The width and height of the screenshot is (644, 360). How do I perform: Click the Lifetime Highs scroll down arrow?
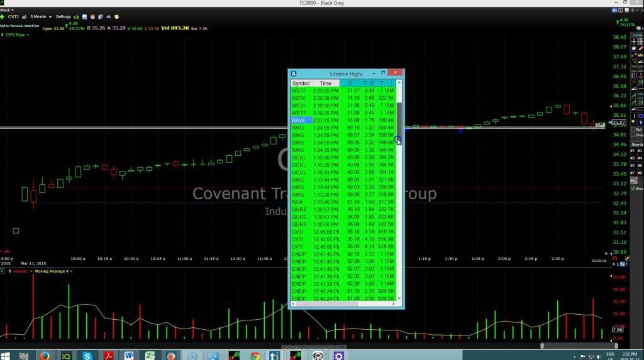tap(399, 298)
